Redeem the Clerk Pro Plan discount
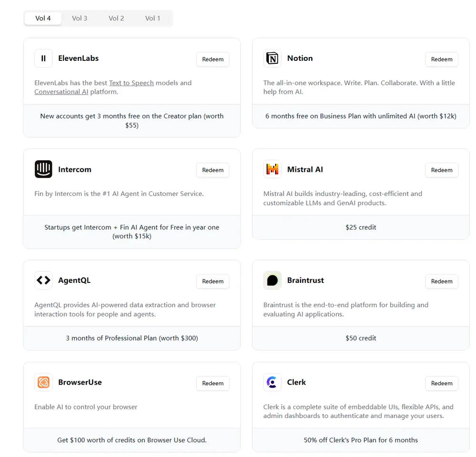This screenshot has width=476, height=457. (442, 383)
